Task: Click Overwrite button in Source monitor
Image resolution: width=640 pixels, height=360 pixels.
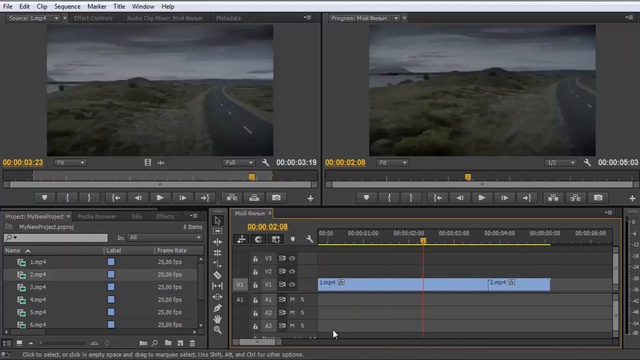Action: pos(254,198)
